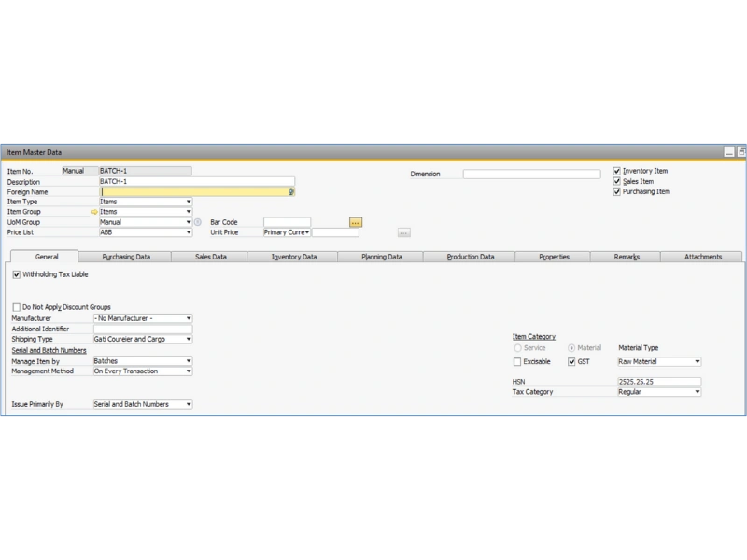Click the help icon next to UoM Group

(197, 222)
